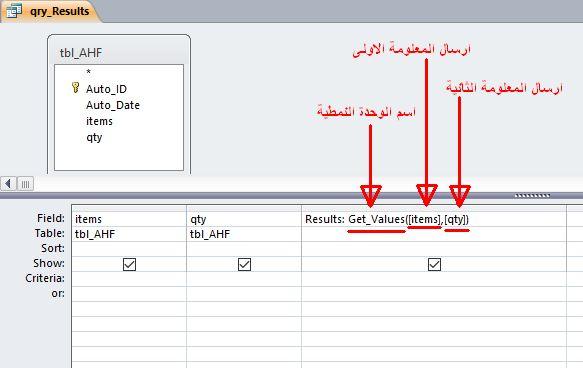Click Criteria cell under items column
Viewport: 583px width, 368px height.
coord(129,279)
